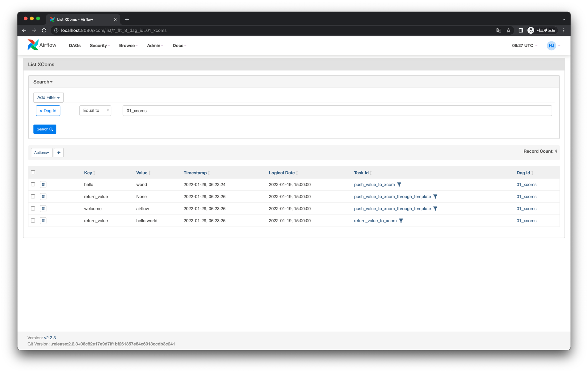Click the 01_xcoms filter value input field
Viewport: 588px width, 373px height.
tap(337, 111)
